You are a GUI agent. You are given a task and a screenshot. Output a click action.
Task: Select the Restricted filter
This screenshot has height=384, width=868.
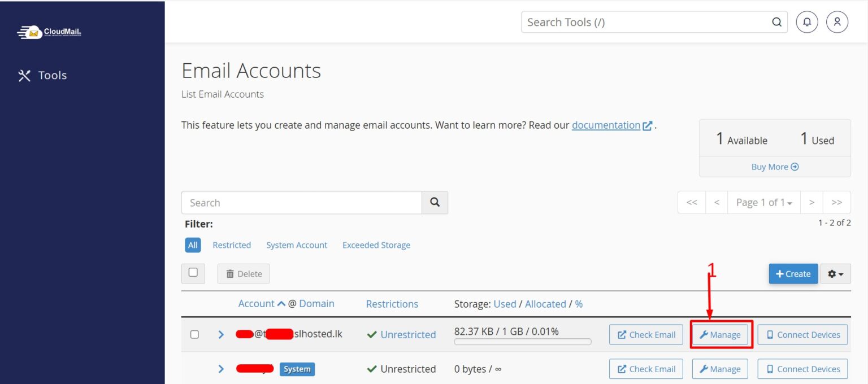(x=232, y=245)
